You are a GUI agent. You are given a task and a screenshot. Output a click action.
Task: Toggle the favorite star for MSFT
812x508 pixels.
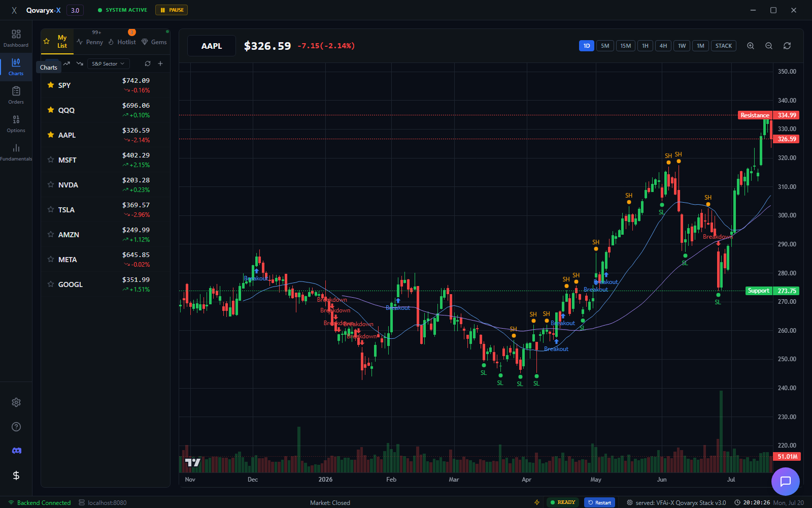(51, 160)
